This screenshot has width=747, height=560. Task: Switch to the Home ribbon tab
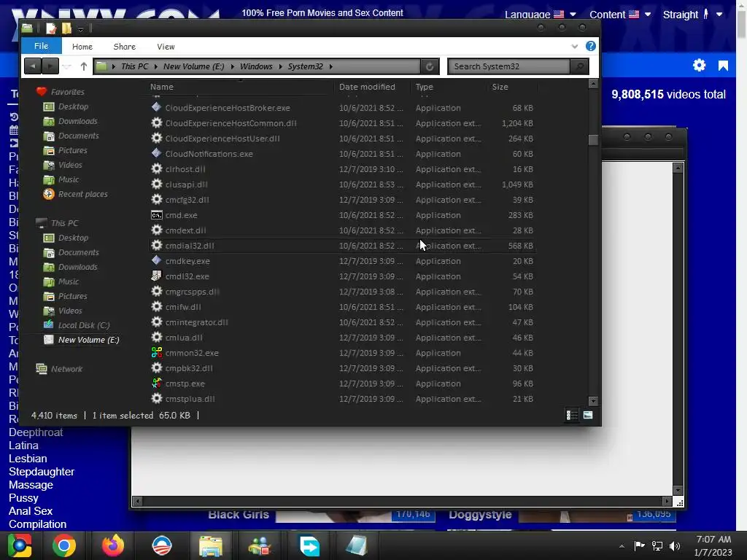pos(82,47)
